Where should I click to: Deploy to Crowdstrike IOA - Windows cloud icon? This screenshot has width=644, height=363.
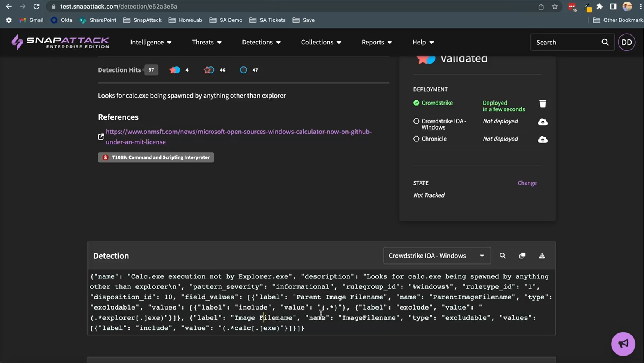pyautogui.click(x=543, y=122)
